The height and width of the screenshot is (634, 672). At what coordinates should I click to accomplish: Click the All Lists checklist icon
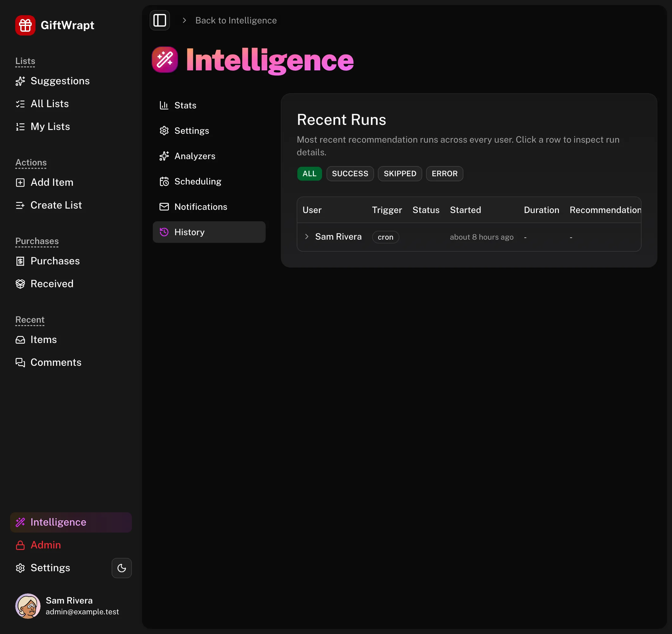click(x=20, y=104)
